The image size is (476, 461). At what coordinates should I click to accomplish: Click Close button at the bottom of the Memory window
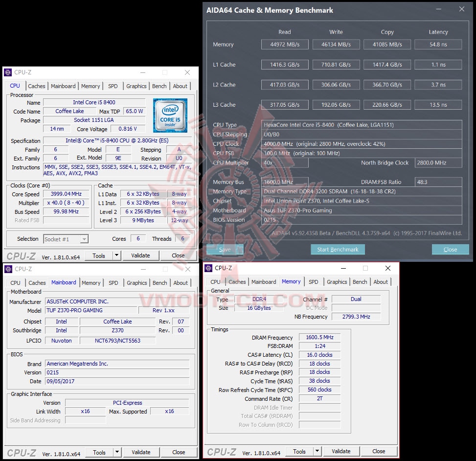pyautogui.click(x=379, y=451)
